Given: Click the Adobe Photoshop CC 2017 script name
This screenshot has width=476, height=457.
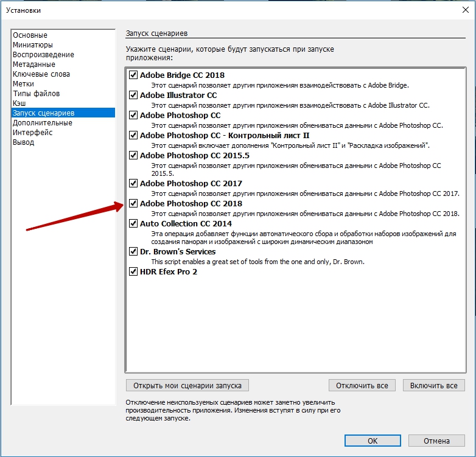Looking at the screenshot, I should tap(191, 183).
